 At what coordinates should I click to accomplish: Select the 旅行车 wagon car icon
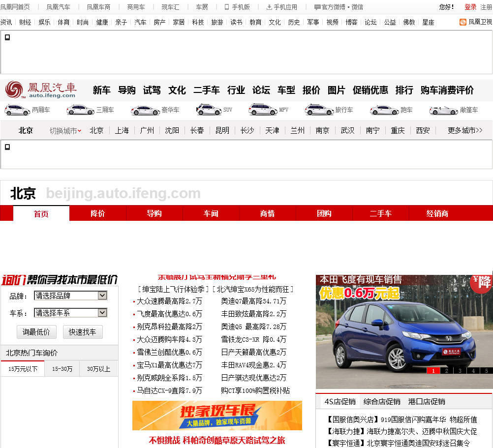tap(319, 110)
